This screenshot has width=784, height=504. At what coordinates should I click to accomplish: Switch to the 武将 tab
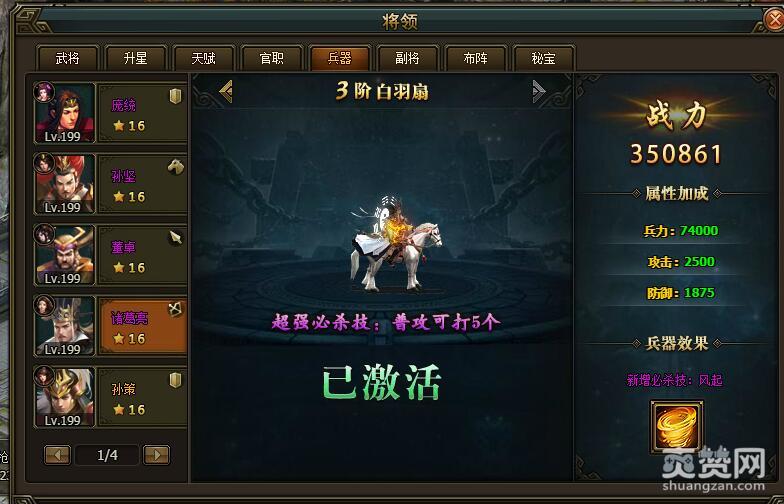(x=68, y=58)
